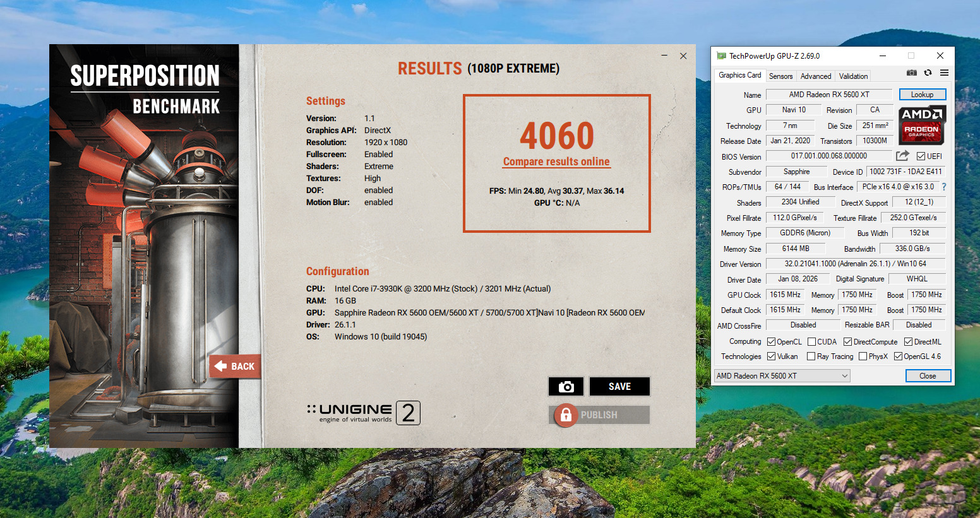Close the GPU-Z window with the X
980x518 pixels.
point(940,56)
